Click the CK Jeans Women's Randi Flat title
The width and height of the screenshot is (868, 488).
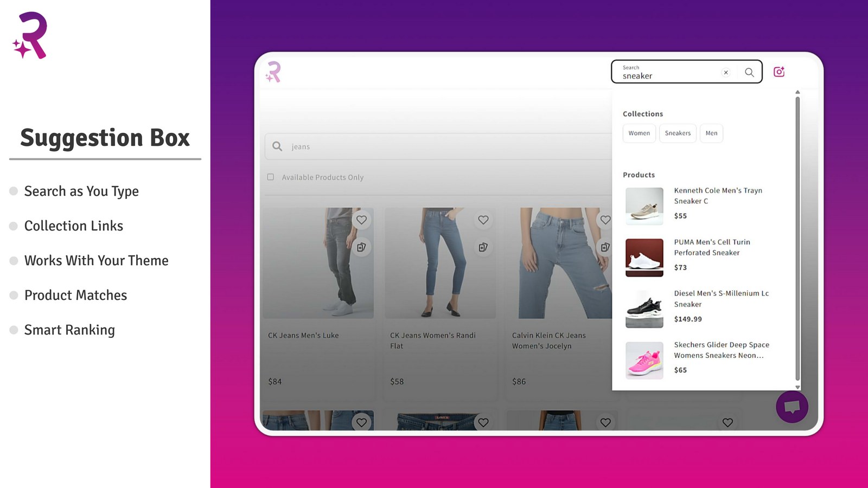coord(433,341)
